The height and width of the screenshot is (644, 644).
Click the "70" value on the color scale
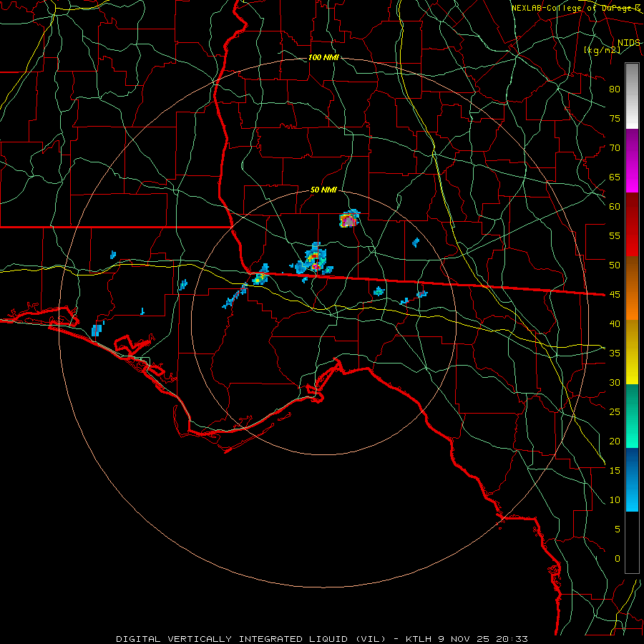(x=615, y=148)
